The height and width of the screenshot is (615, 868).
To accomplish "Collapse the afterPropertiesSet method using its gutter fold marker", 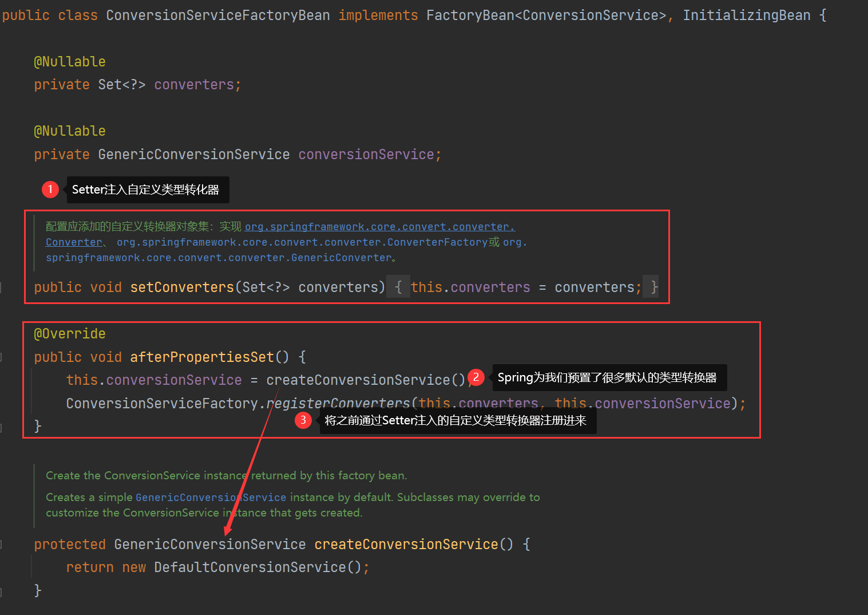I will [2, 357].
